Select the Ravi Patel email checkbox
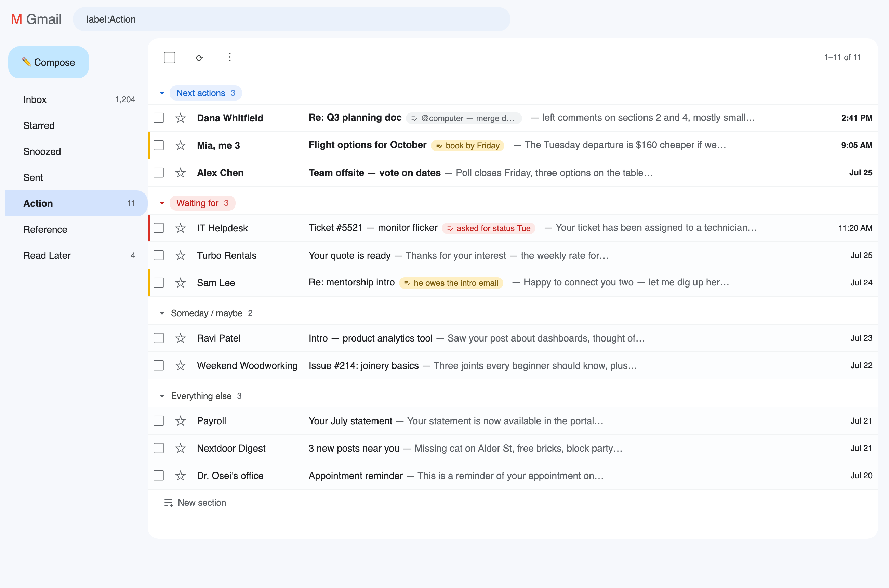 (159, 338)
